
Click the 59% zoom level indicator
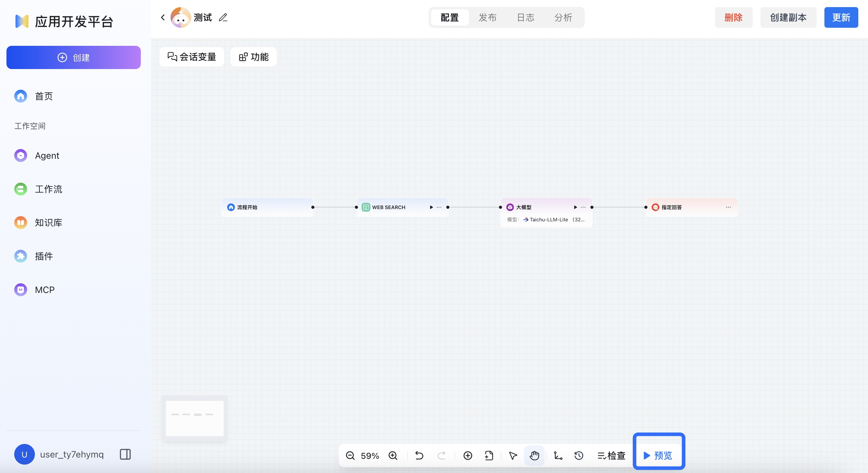pos(370,456)
